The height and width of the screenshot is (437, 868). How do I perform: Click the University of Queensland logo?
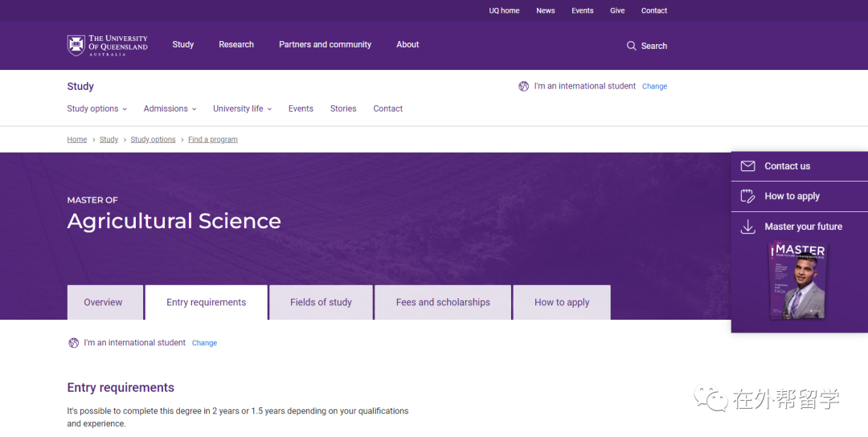[108, 45]
